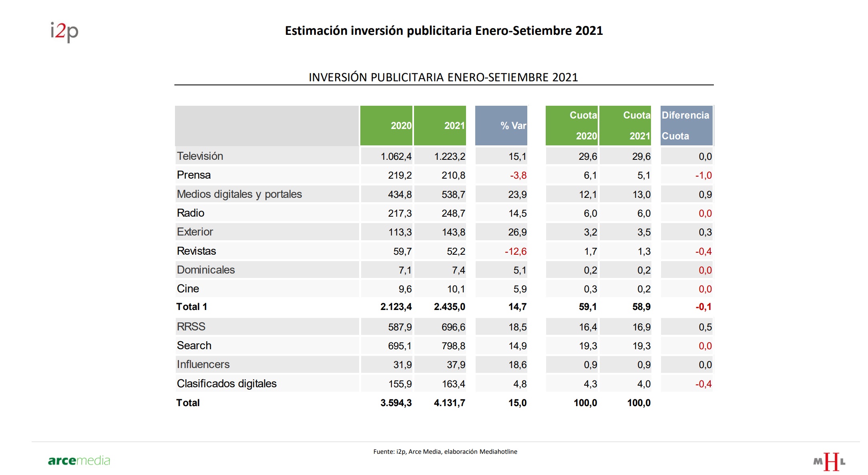Click RRSS 2021 value 696,6
This screenshot has width=868, height=475.
click(453, 327)
